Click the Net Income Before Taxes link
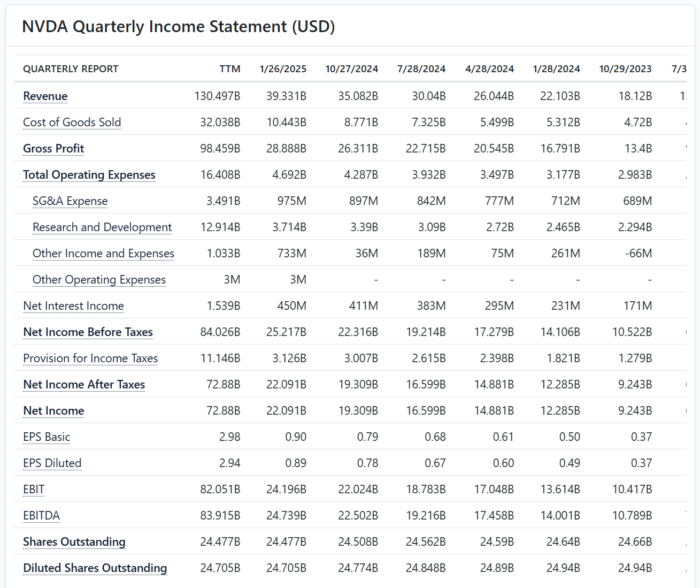700x588 pixels. [88, 332]
